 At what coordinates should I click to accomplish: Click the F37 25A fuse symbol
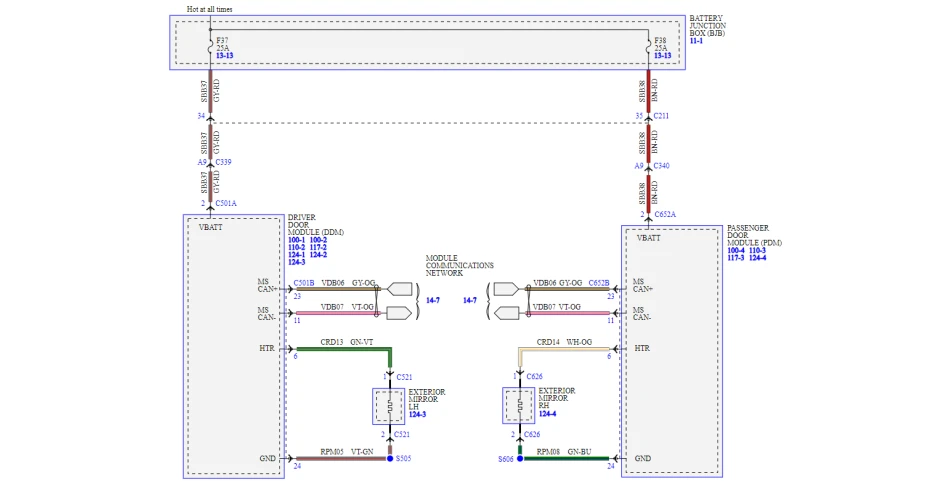(211, 46)
